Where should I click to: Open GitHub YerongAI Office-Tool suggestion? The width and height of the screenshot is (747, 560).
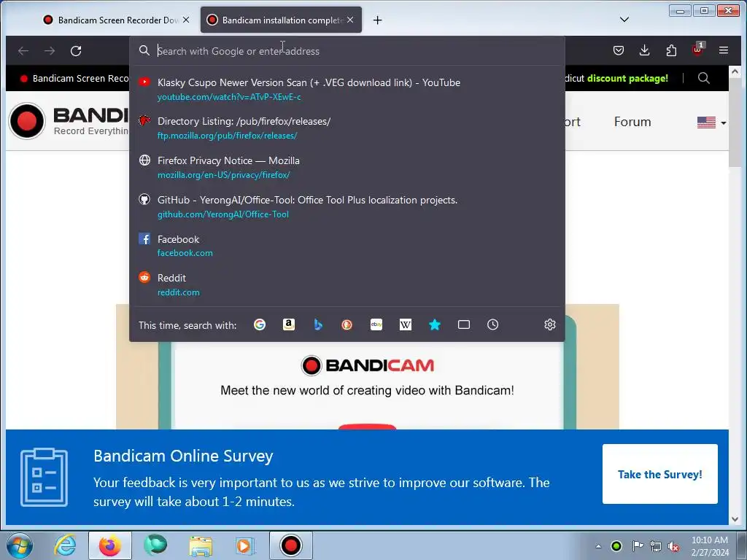click(347, 206)
